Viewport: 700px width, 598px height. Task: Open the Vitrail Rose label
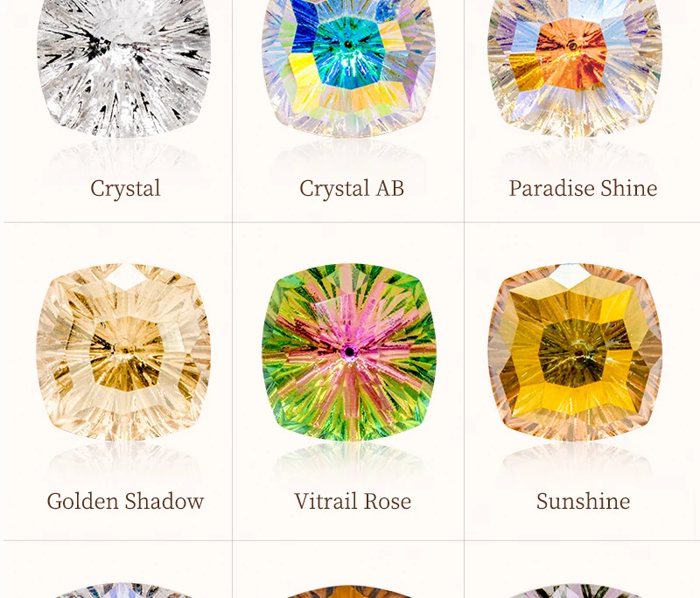353,501
